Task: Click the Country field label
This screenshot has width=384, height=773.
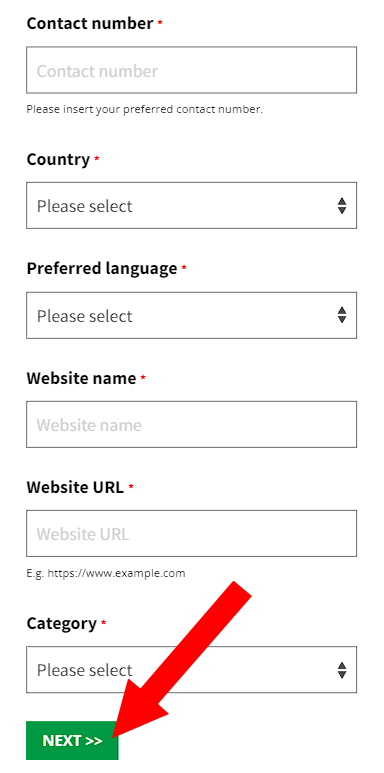Action: [58, 159]
